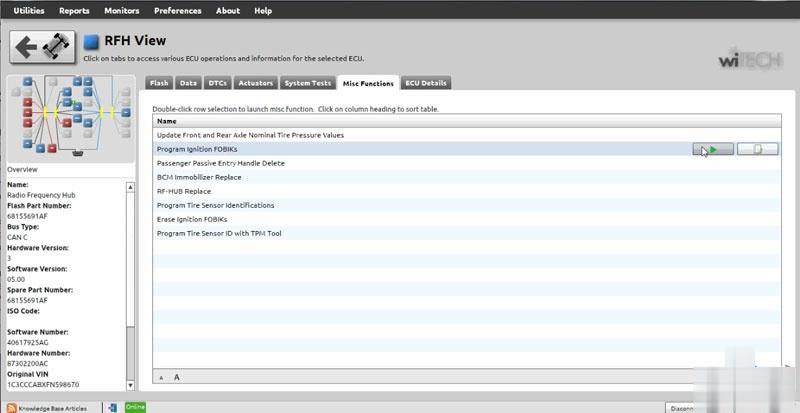The height and width of the screenshot is (413, 800).
Task: Open document button for Program Ignition FOBIKs
Action: [758, 149]
